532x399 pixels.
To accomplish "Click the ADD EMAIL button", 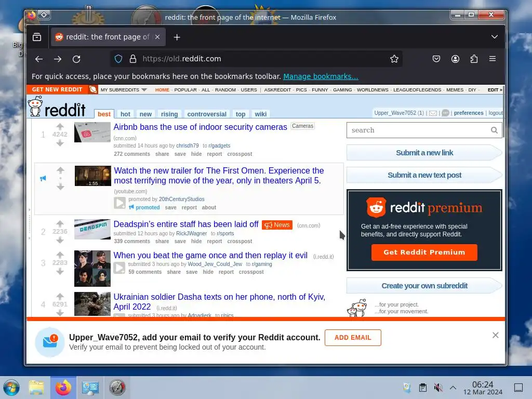I will point(353,338).
